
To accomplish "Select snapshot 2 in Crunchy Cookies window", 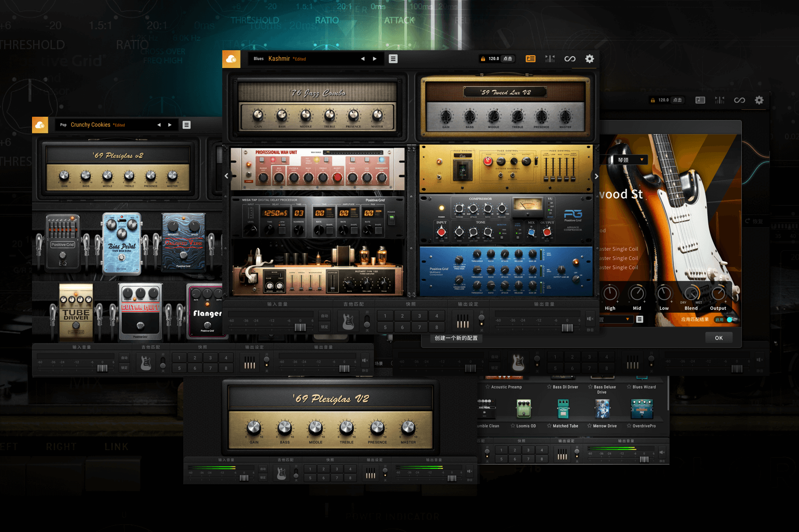I will pos(195,358).
